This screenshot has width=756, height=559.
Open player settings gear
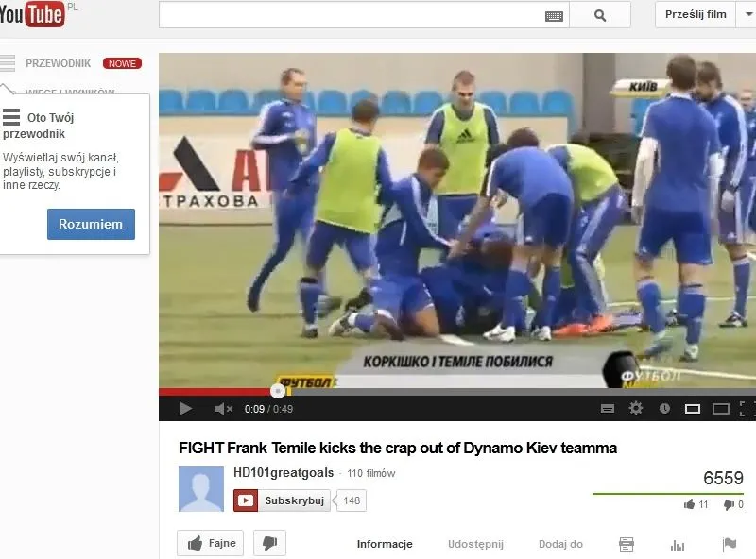pos(636,409)
